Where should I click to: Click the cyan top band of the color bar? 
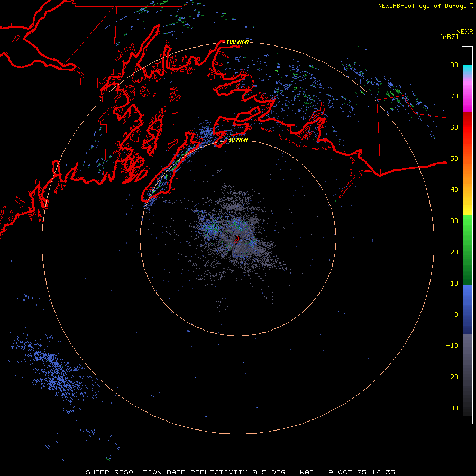(x=467, y=70)
